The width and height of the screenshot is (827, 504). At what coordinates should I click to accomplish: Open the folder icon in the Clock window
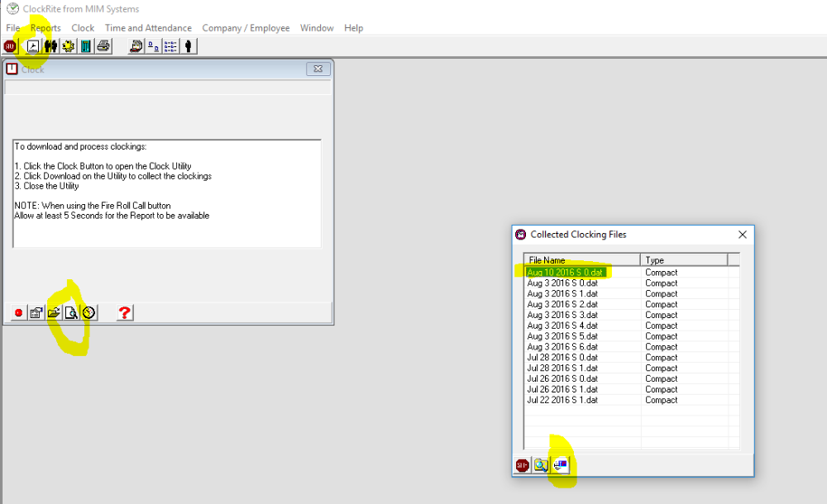click(x=52, y=312)
